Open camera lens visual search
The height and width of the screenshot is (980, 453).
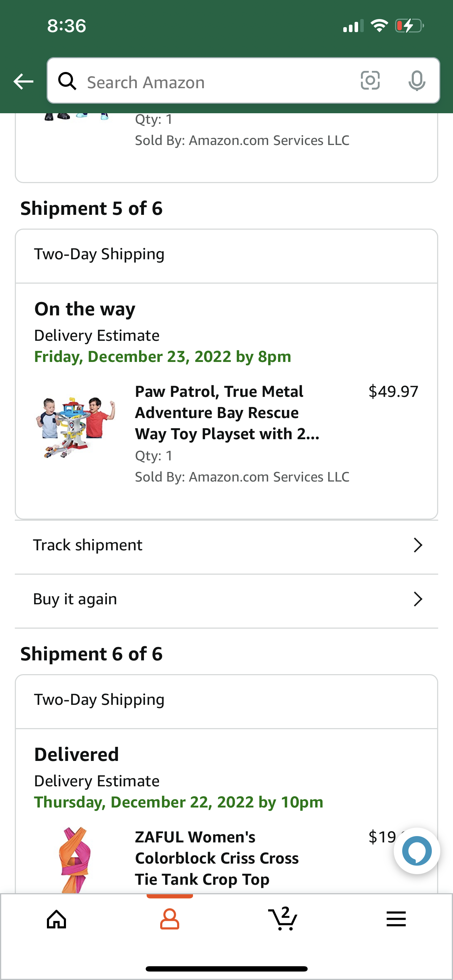pyautogui.click(x=370, y=81)
